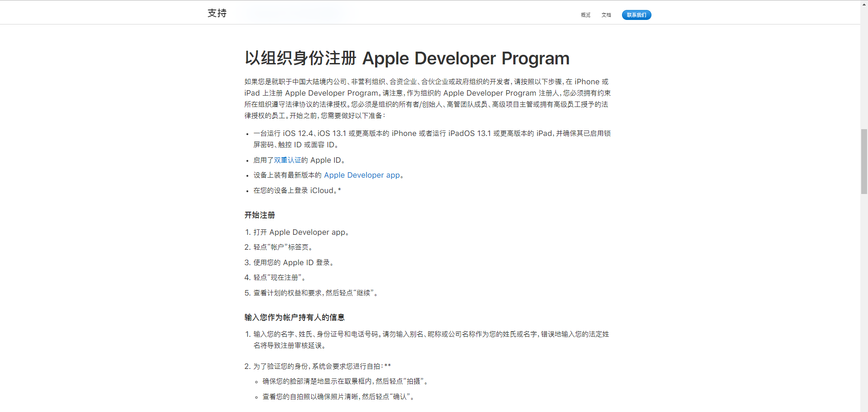Viewport: 868px width, 412px height.
Task: Open the Apple Developer app link
Action: click(x=362, y=175)
